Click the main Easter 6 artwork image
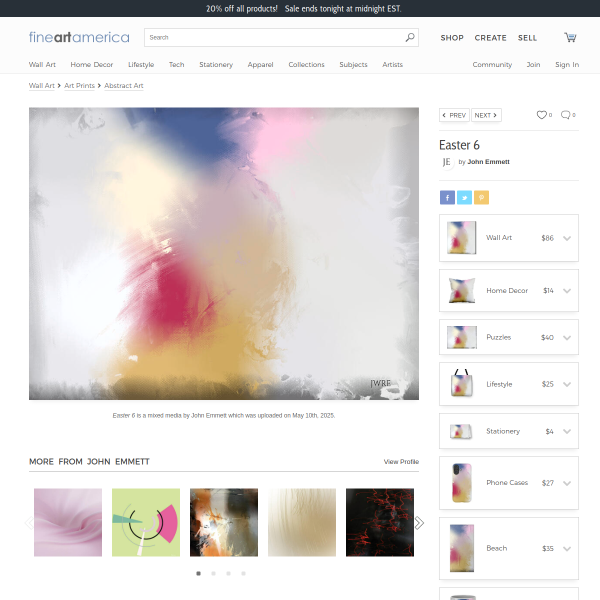 (x=224, y=254)
